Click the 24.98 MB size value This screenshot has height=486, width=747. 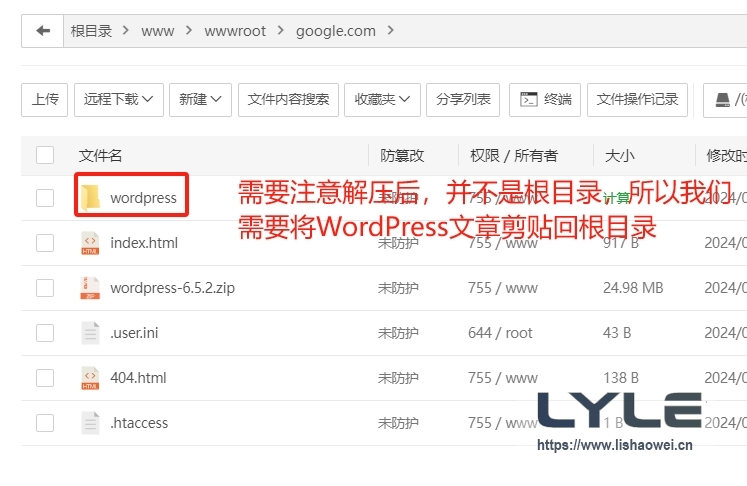click(x=633, y=288)
